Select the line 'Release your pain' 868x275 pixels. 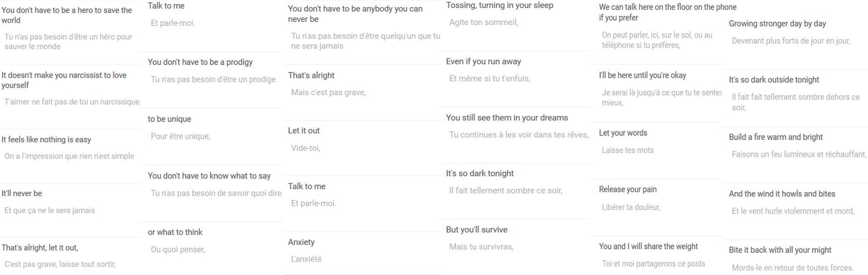627,190
